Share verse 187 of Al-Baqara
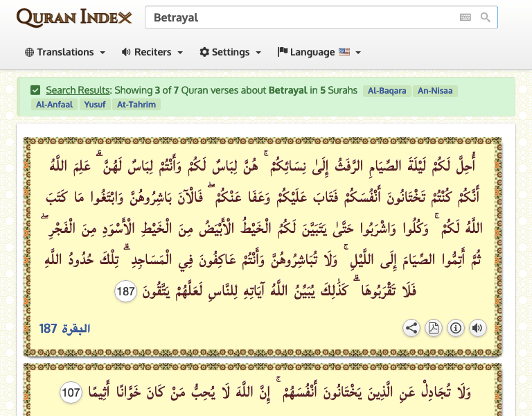This screenshot has width=532, height=416. coord(411,328)
